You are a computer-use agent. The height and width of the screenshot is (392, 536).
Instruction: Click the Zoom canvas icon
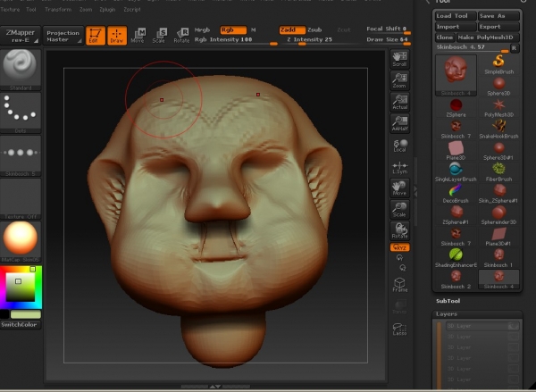(399, 80)
